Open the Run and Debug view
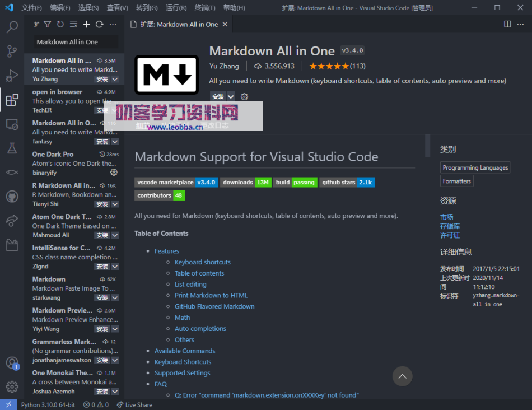532x410 pixels. [x=12, y=76]
